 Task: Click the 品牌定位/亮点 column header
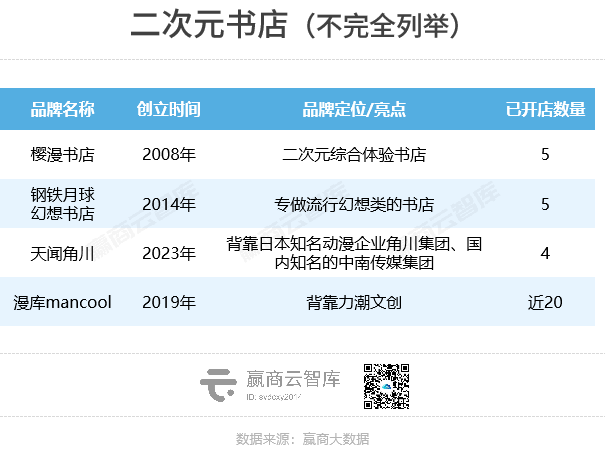354,110
